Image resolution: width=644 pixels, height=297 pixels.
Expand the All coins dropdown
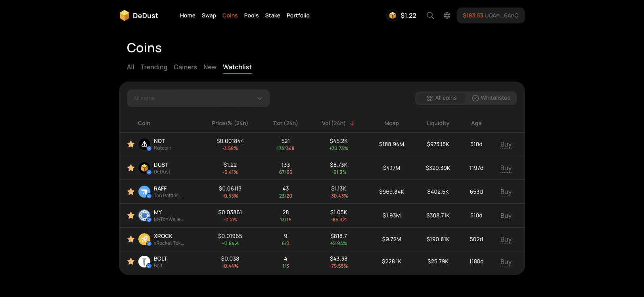pyautogui.click(x=198, y=98)
